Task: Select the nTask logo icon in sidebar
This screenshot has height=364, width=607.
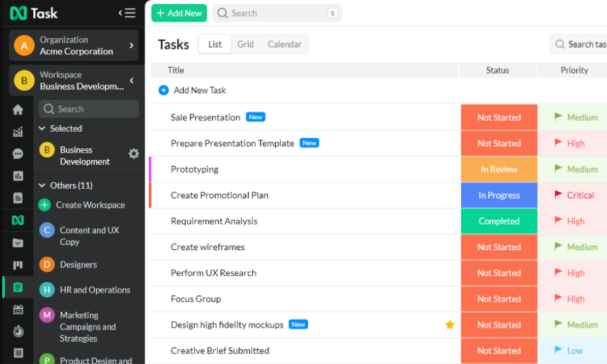Action: pos(18,220)
